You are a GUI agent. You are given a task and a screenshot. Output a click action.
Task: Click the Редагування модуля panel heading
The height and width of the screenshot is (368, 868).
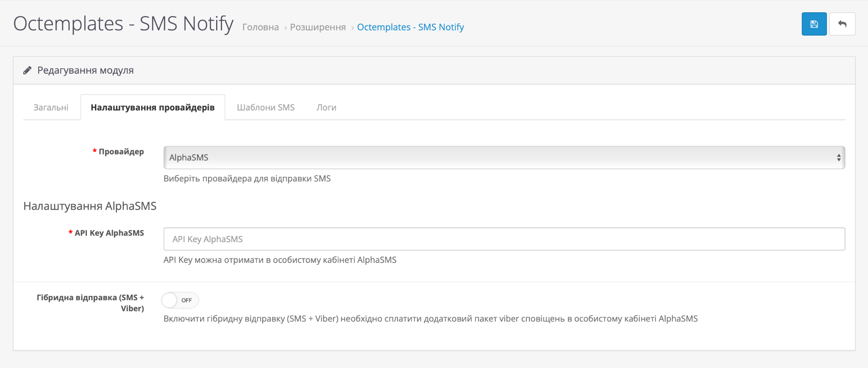coord(86,70)
